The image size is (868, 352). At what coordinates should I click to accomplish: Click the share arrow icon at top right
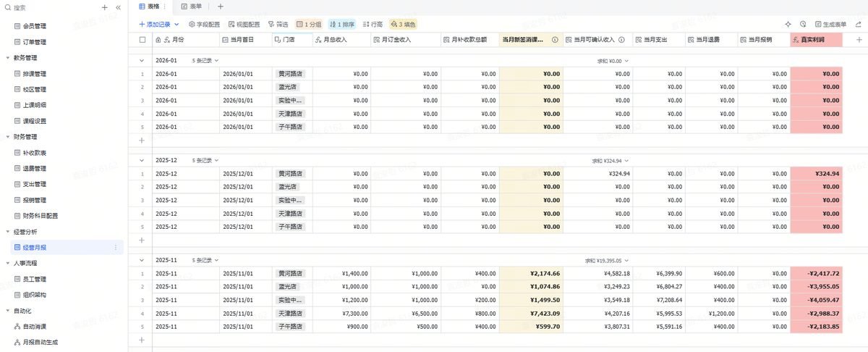858,24
